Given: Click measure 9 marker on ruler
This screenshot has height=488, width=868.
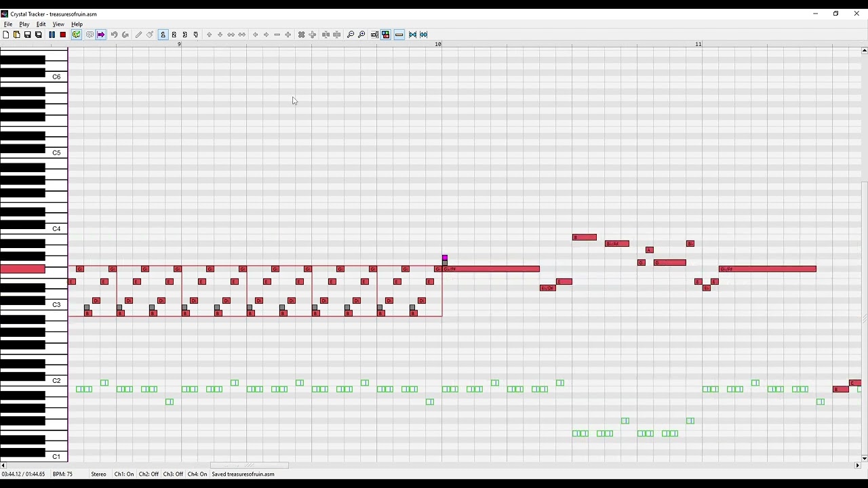Looking at the screenshot, I should pos(179,44).
